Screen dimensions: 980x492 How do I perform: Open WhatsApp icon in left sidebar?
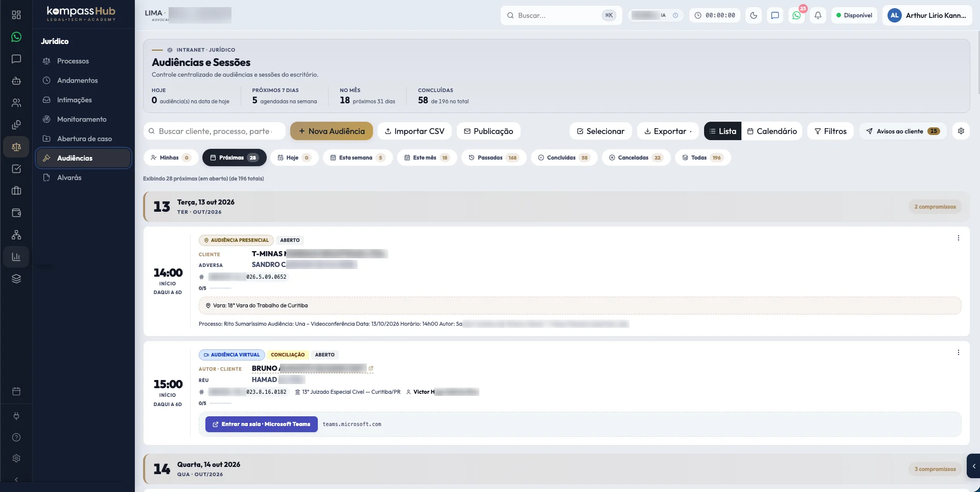[16, 37]
